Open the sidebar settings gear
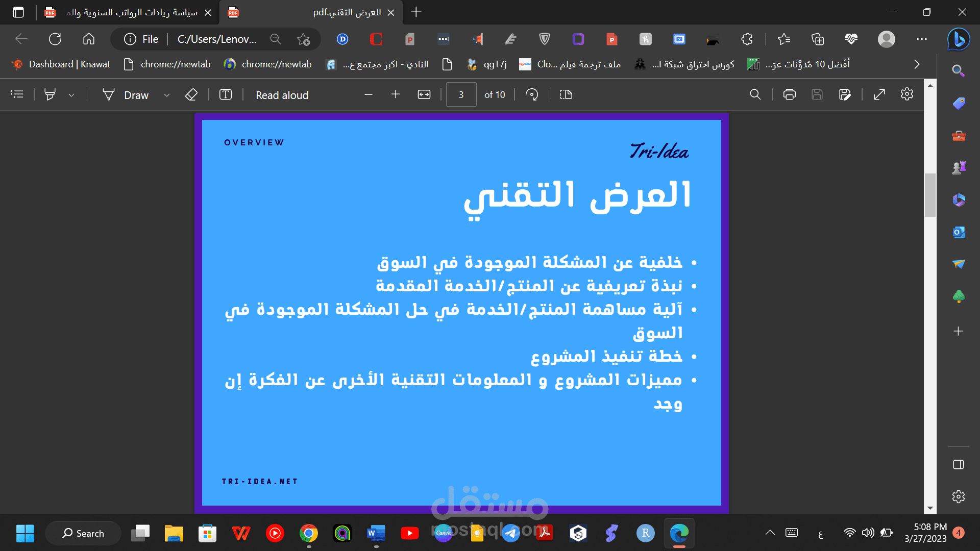Screen dimensions: 980x551 (x=959, y=496)
